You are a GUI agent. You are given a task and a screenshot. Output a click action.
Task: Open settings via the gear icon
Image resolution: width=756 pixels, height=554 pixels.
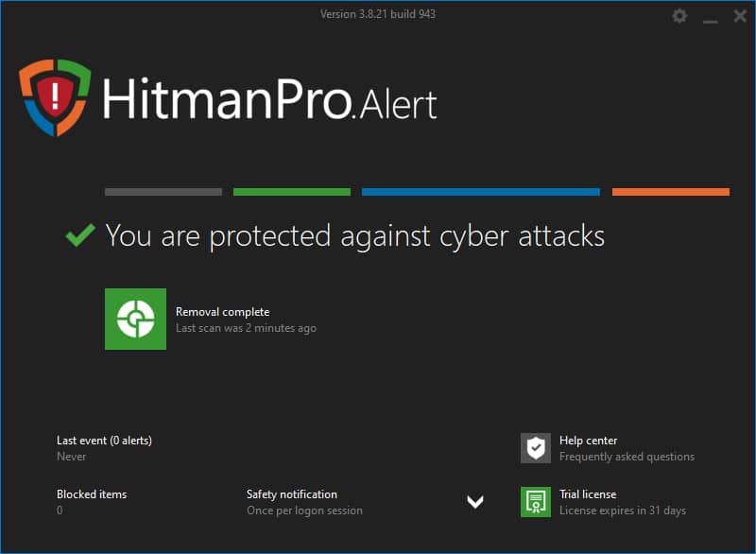(679, 16)
